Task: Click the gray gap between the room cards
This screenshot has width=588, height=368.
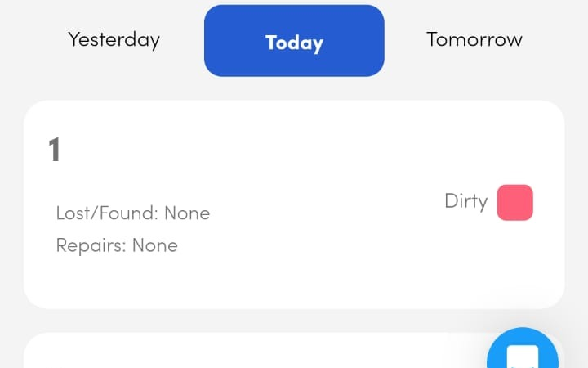Action: 245,320
